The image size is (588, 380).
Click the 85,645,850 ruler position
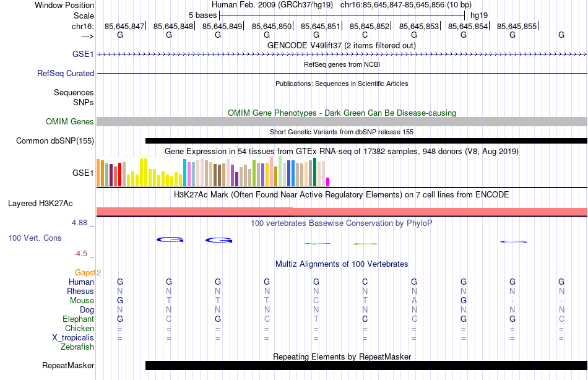click(272, 26)
